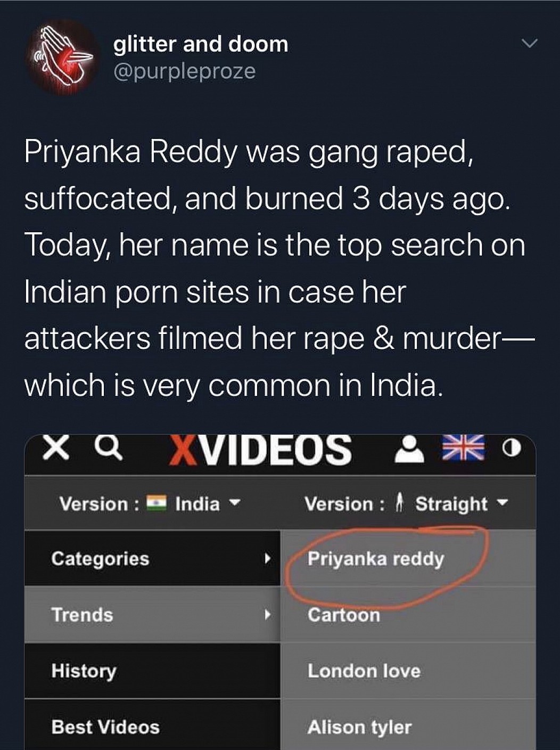Viewport: 560px width, 750px height.
Task: Click the glitter and doom display name
Action: [x=201, y=44]
